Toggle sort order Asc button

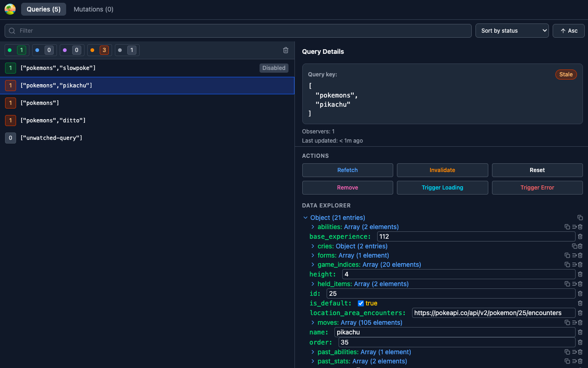pyautogui.click(x=569, y=31)
